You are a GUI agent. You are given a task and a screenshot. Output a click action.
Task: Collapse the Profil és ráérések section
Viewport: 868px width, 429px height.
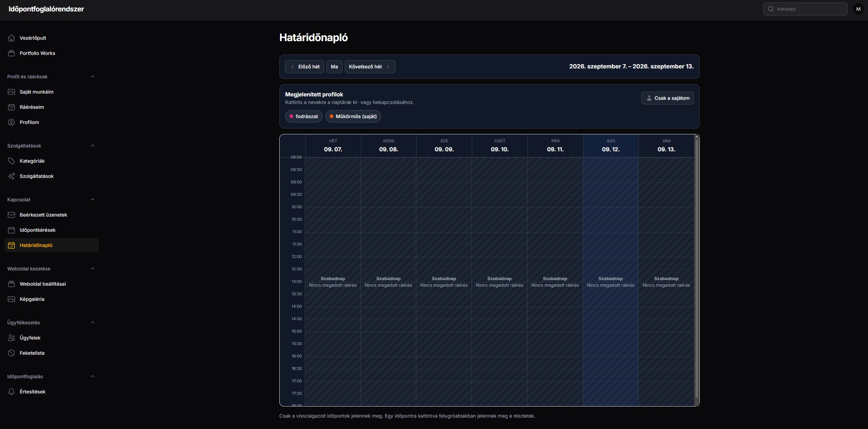click(x=92, y=77)
